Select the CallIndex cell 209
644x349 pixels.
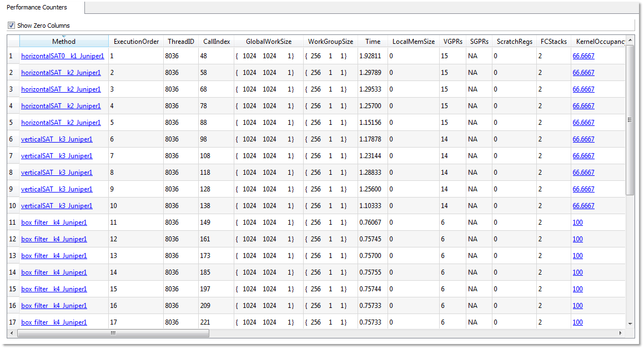pyautogui.click(x=217, y=306)
